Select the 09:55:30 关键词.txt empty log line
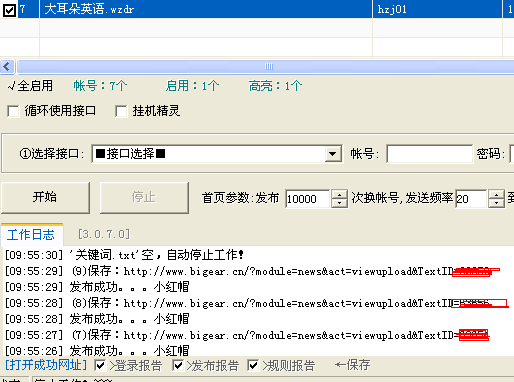This screenshot has height=382, width=514. click(124, 255)
